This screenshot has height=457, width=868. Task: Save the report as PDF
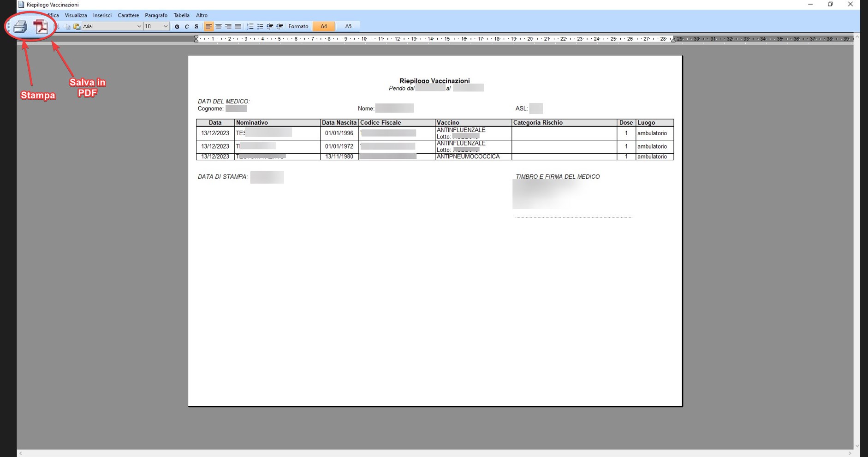(41, 27)
